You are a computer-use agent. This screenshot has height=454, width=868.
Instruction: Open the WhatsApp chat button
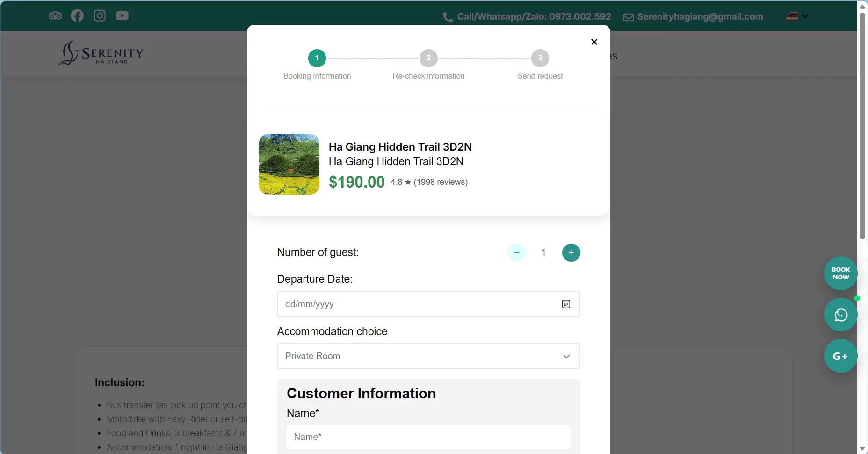pyautogui.click(x=840, y=315)
